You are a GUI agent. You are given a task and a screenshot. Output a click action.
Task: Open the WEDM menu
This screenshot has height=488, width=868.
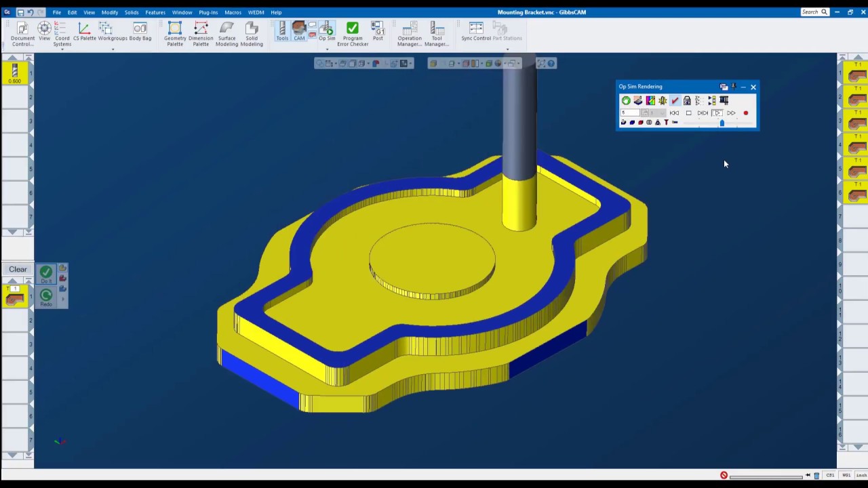pyautogui.click(x=256, y=12)
